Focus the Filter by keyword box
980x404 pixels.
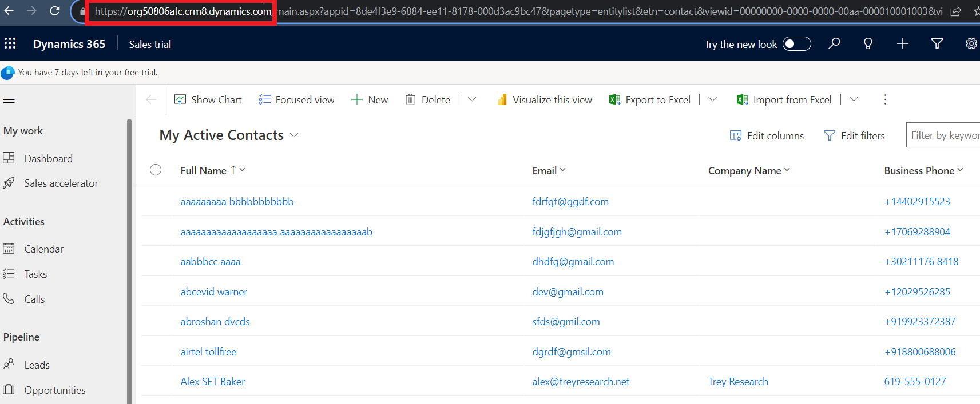pos(943,135)
